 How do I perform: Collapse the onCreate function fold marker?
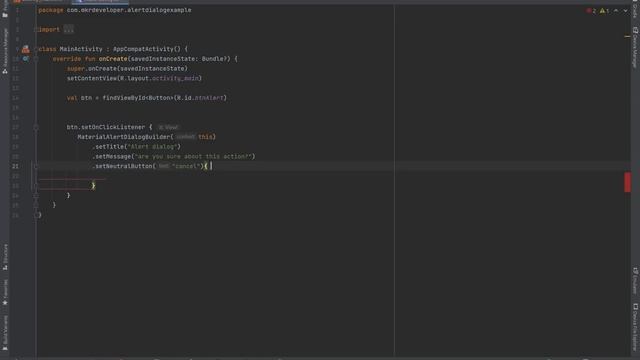(36, 59)
